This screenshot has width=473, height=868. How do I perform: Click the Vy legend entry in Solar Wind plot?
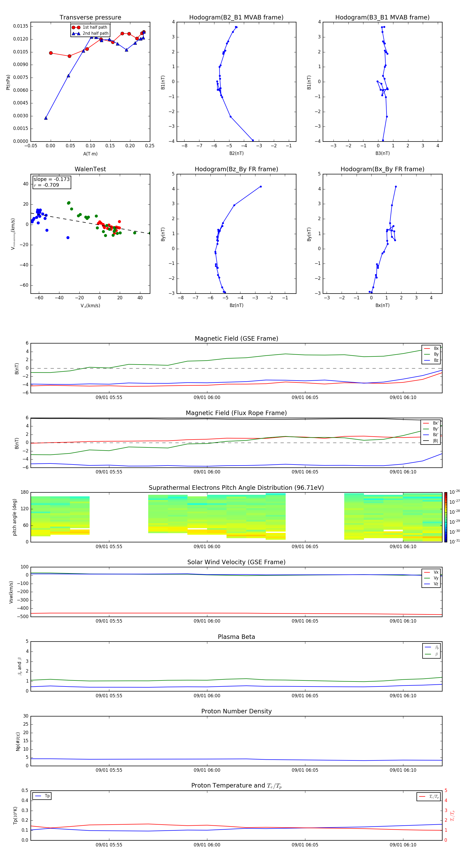pyautogui.click(x=431, y=578)
